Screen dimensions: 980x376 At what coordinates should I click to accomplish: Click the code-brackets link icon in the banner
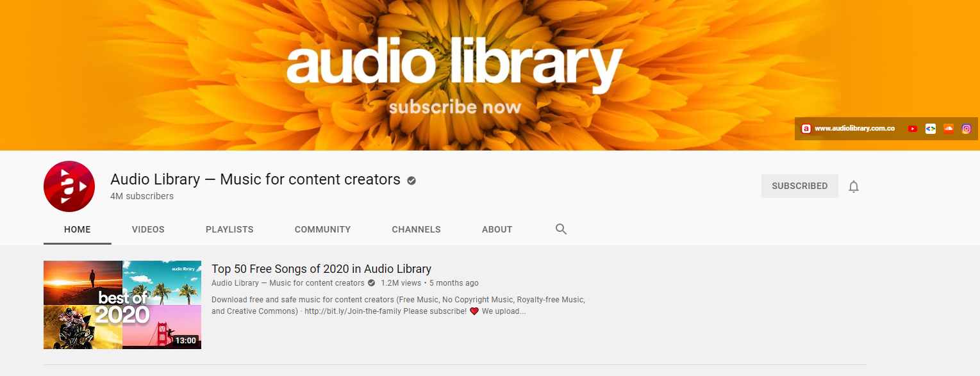tap(931, 129)
